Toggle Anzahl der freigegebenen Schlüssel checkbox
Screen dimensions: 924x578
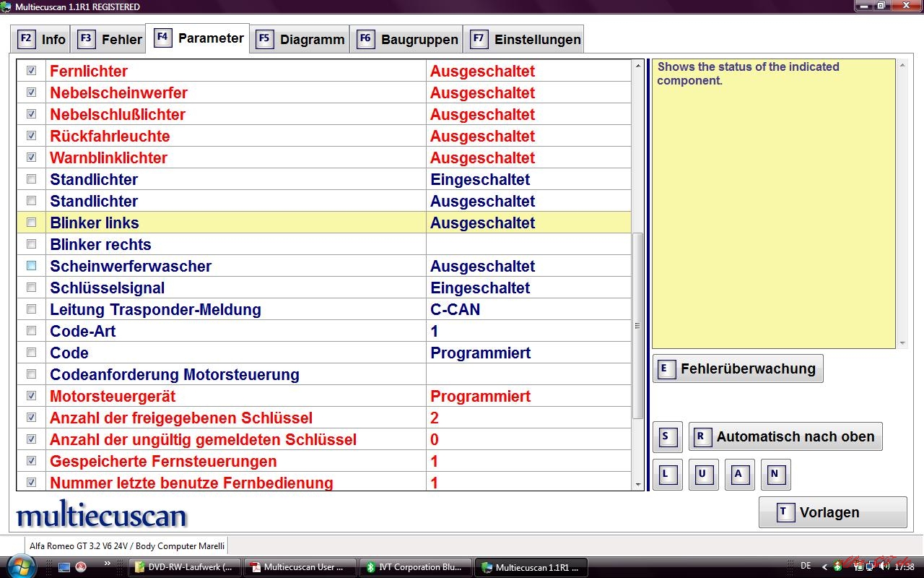click(31, 418)
